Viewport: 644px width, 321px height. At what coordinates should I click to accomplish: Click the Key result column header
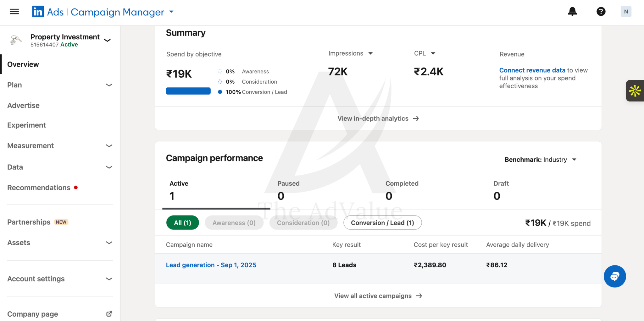(x=347, y=245)
